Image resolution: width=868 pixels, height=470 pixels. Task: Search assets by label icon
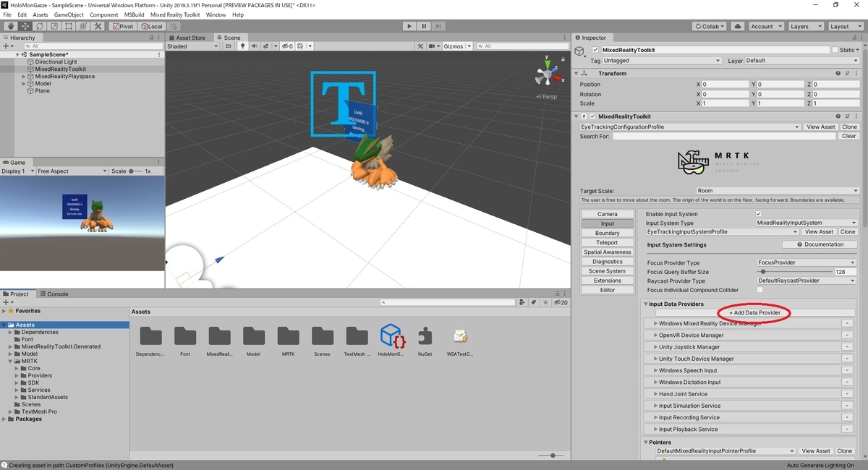(x=533, y=302)
